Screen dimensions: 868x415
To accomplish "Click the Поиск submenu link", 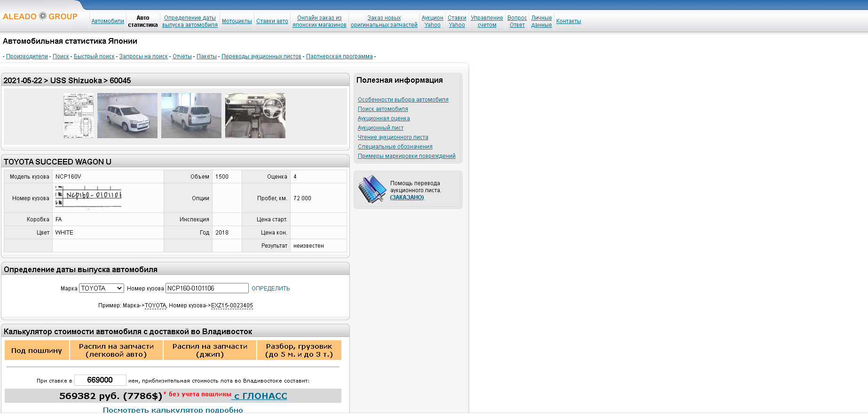I will coord(61,56).
